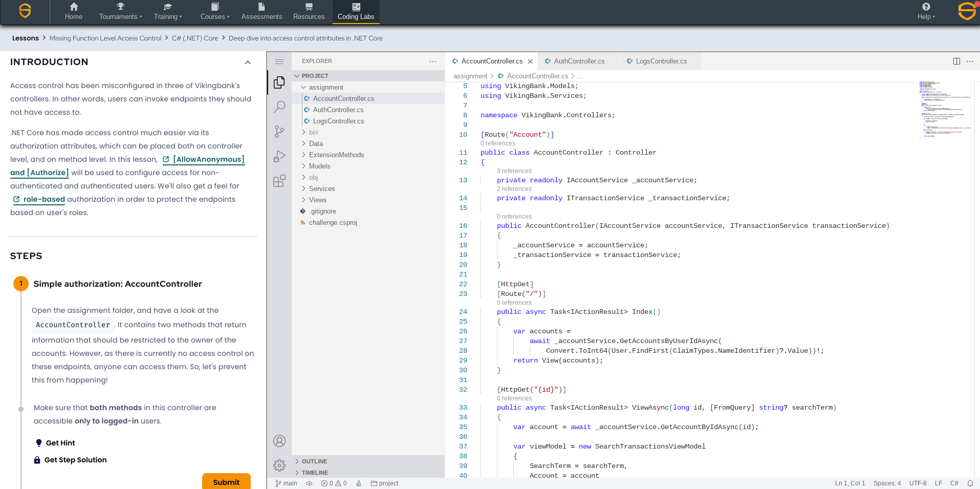Click the Submit button
This screenshot has height=489, width=980.
coord(226,482)
